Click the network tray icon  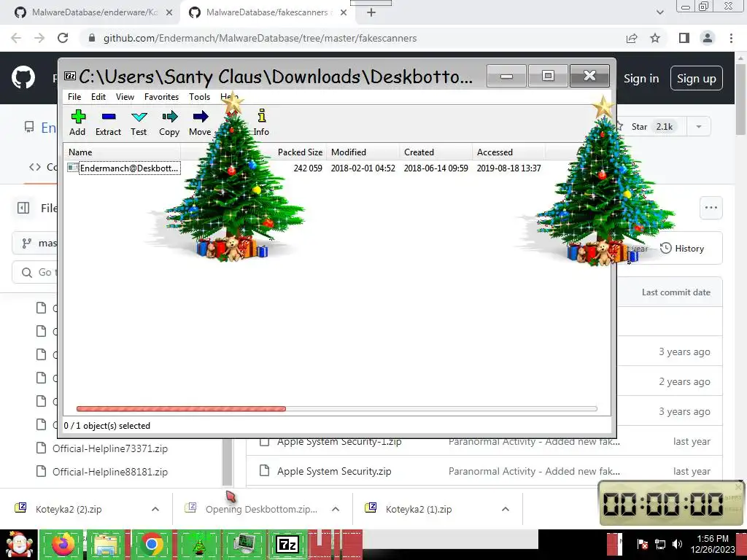tap(659, 544)
